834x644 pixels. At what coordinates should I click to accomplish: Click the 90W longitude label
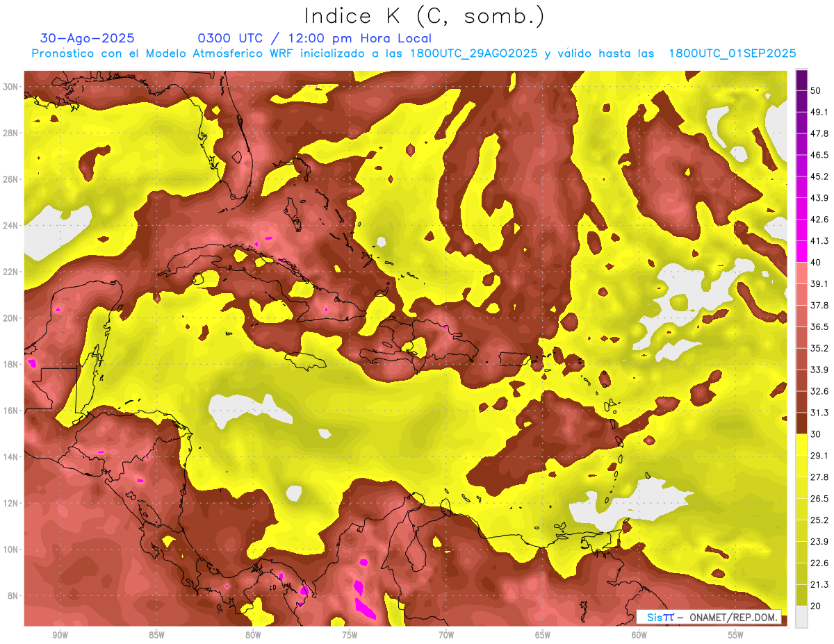click(x=60, y=635)
